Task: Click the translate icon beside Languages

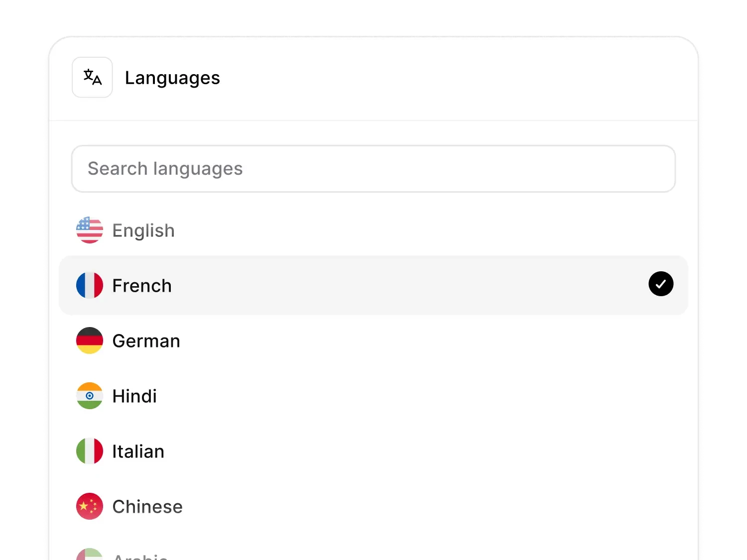Action: point(92,77)
